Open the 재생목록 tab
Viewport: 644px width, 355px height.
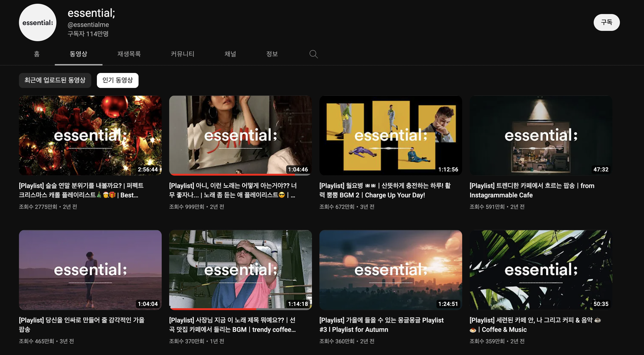(x=129, y=54)
